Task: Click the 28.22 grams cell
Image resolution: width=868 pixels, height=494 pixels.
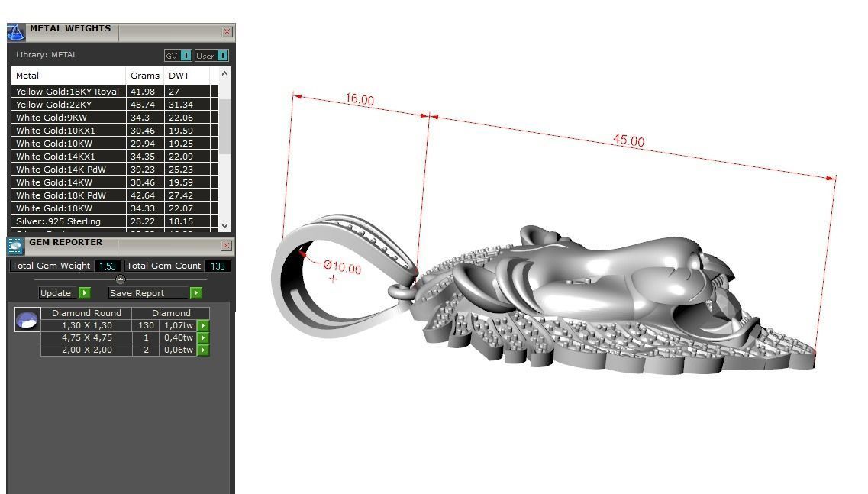Action: click(x=145, y=221)
